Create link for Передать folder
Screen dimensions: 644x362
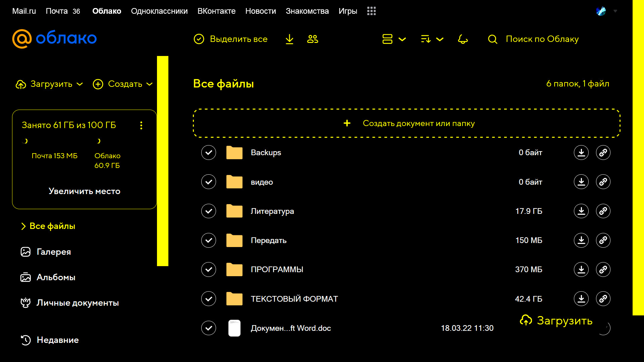point(603,240)
